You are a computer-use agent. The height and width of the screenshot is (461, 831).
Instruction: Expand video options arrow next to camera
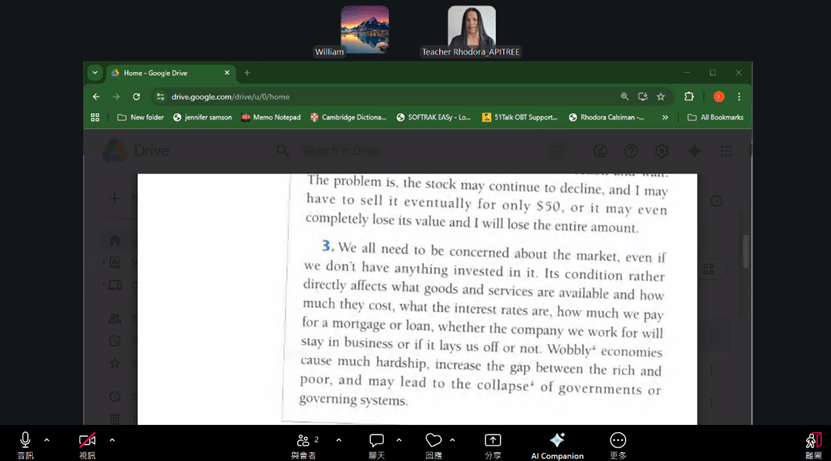coord(112,440)
